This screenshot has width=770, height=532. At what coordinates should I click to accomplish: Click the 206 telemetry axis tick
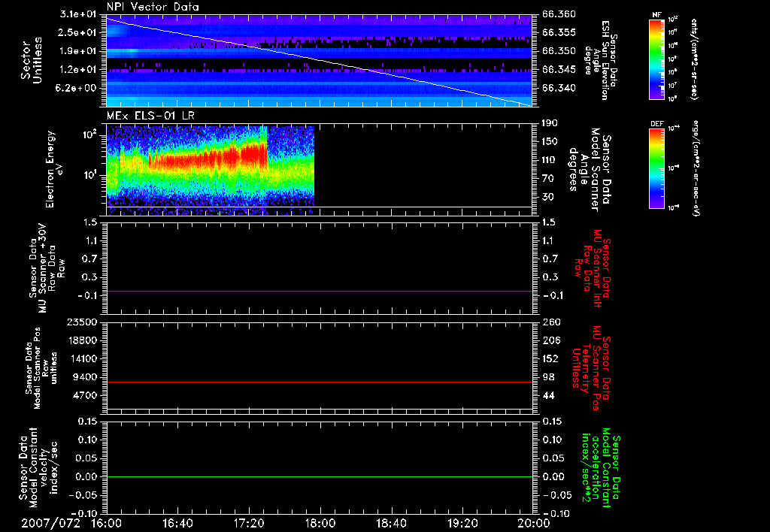click(x=550, y=340)
